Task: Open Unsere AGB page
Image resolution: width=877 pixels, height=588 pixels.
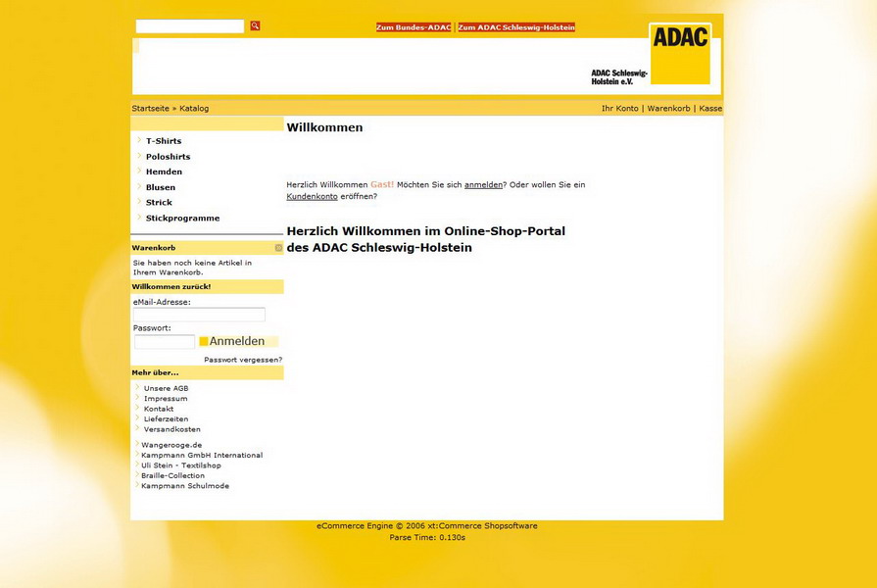Action: [x=167, y=388]
